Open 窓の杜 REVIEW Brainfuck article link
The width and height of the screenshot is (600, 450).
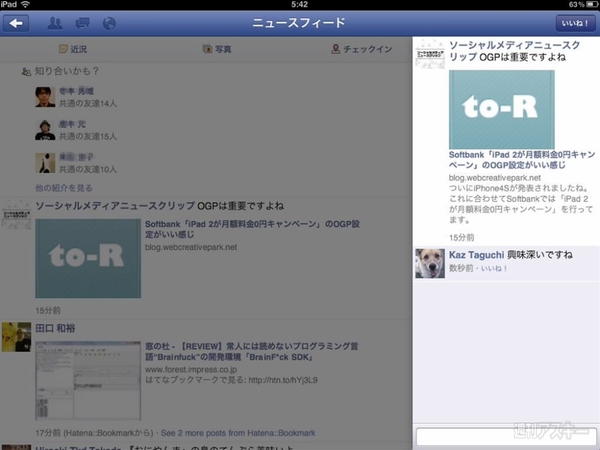click(x=252, y=351)
